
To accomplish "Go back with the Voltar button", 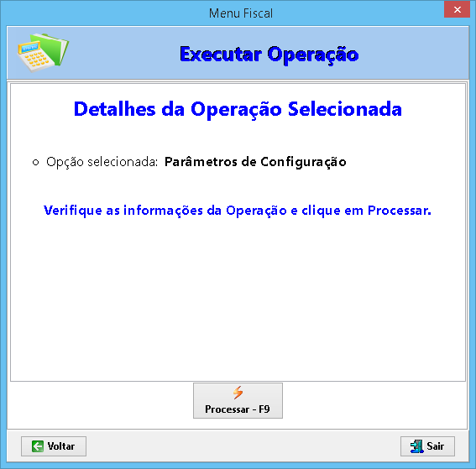I will 54,446.
